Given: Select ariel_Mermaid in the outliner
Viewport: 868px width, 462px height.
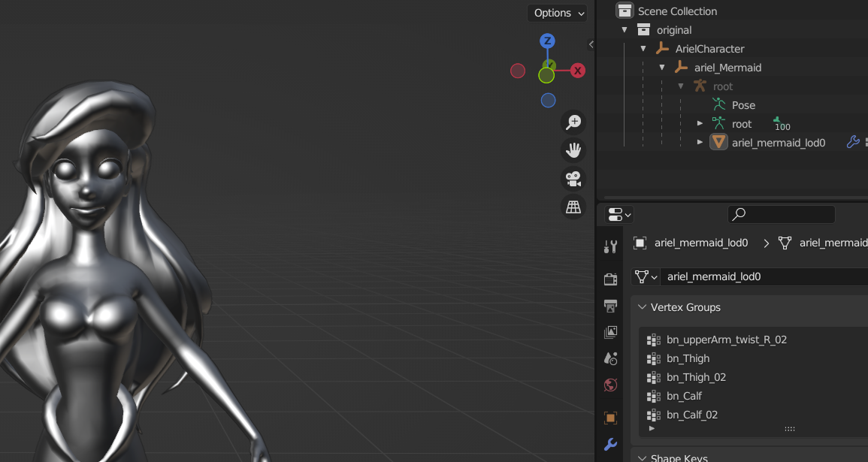Looking at the screenshot, I should (x=727, y=68).
